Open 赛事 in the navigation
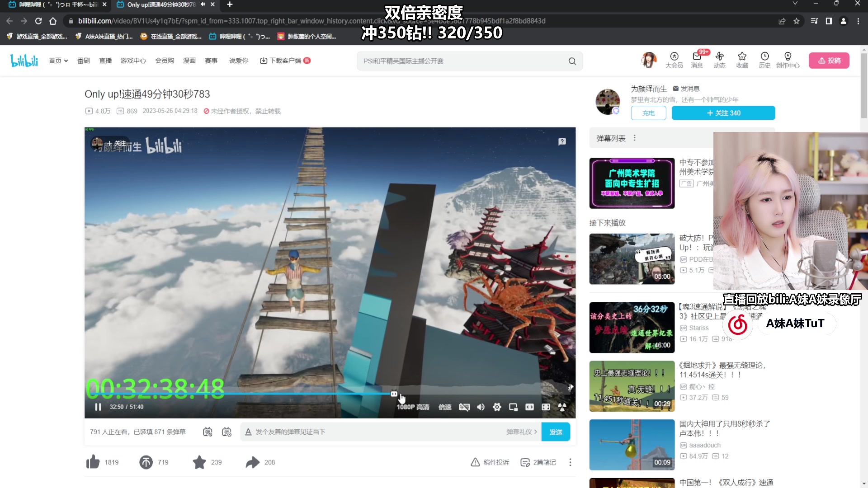 coord(211,61)
